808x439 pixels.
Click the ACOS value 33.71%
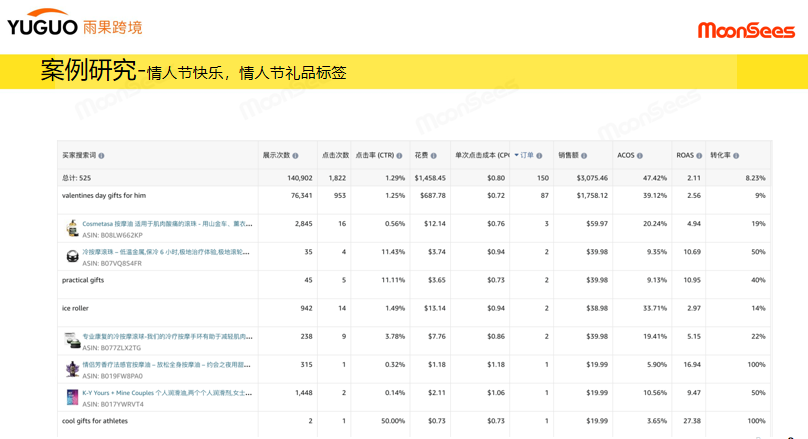[654, 308]
